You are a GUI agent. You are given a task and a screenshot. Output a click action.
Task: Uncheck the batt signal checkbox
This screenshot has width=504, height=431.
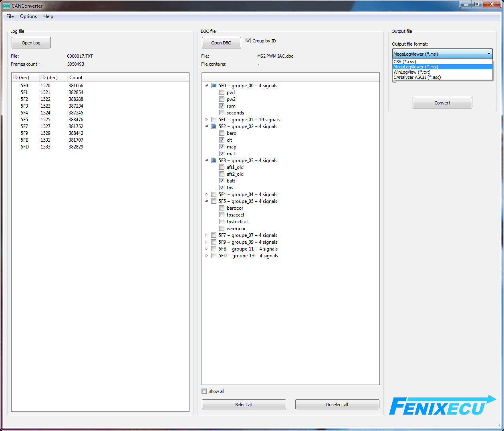pos(222,181)
